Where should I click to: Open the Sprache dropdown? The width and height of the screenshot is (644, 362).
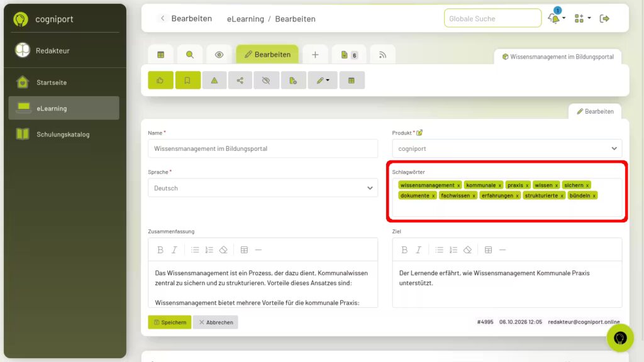coord(263,188)
